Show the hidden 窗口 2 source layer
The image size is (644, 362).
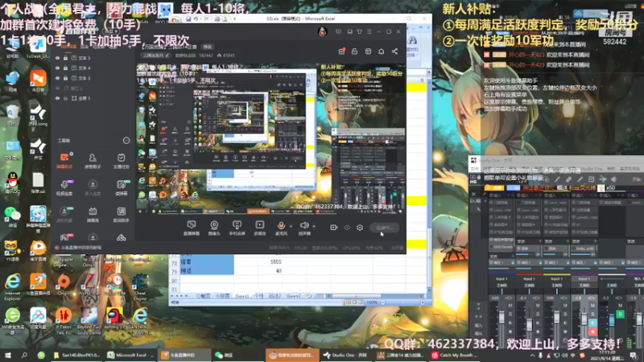[57, 88]
